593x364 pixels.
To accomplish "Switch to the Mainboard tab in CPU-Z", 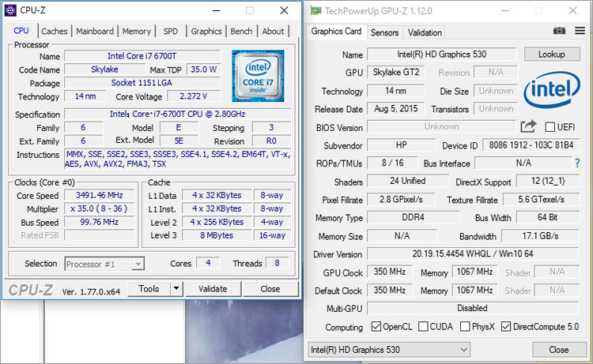I will [95, 32].
